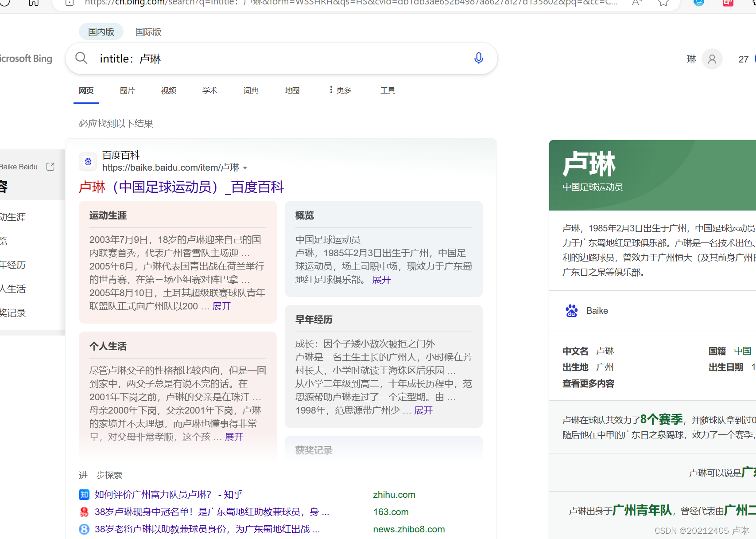Open 如何评价广州富力队员卢琳 知乎 link
The width and height of the screenshot is (756, 539).
168,495
